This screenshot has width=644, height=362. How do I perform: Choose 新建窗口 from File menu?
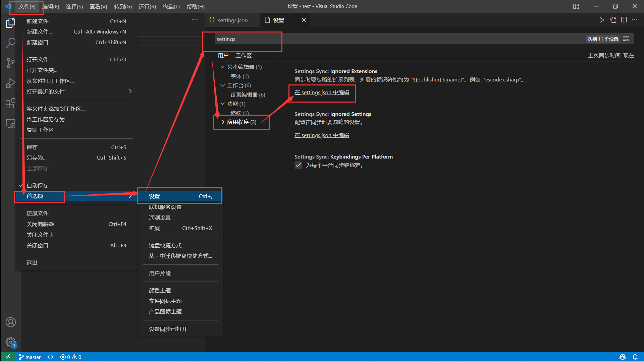[x=76, y=43]
